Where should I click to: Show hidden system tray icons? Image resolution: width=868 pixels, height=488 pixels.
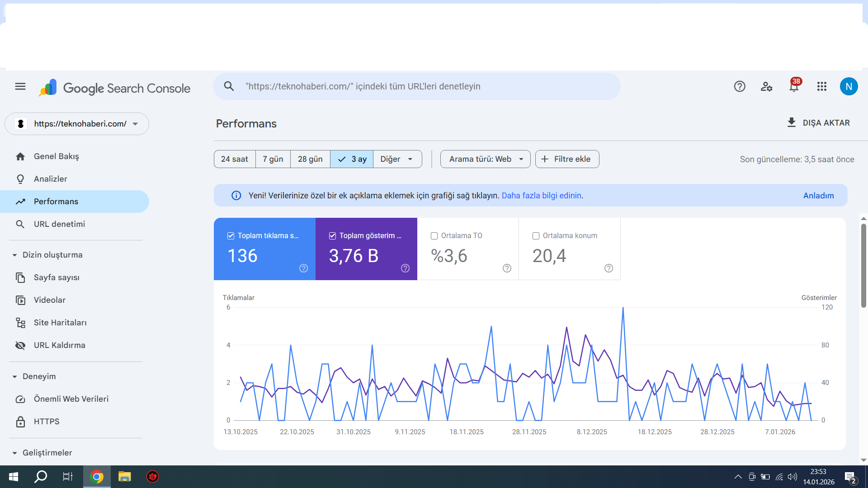coord(738,477)
